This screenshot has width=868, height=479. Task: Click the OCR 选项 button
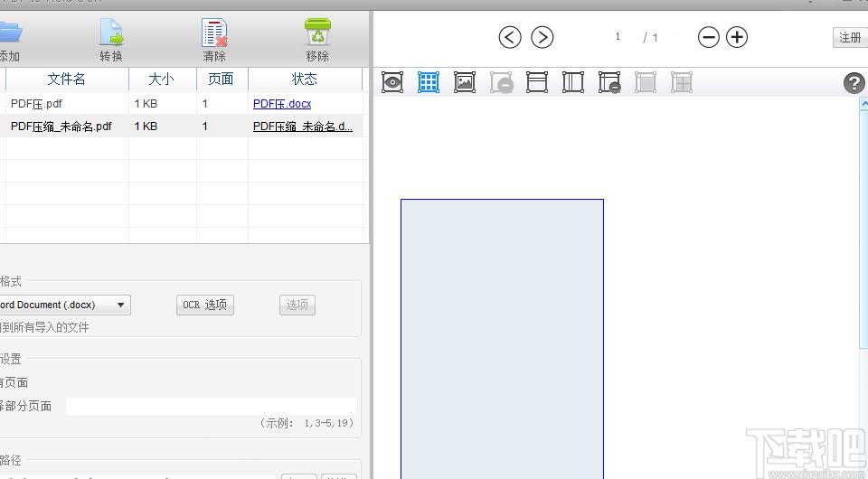205,305
